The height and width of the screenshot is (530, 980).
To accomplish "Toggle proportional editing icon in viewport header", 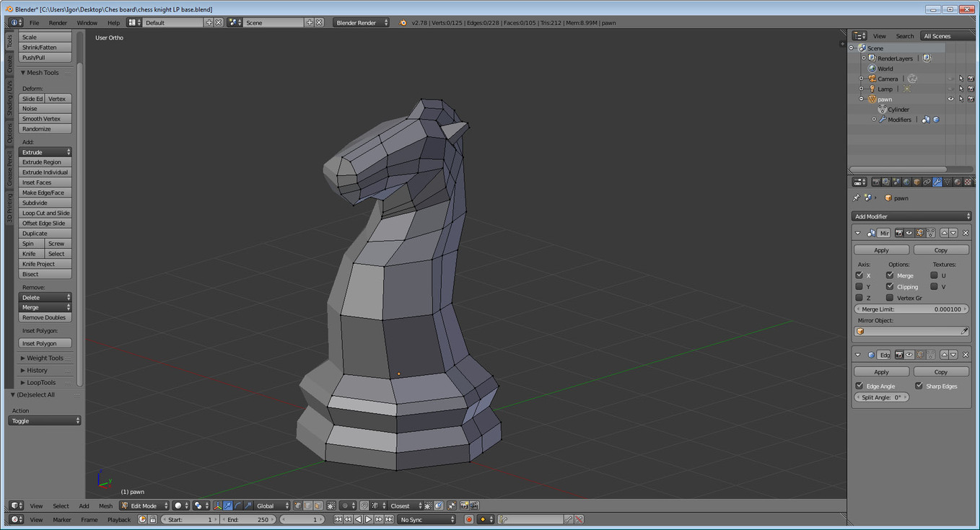I will (345, 505).
